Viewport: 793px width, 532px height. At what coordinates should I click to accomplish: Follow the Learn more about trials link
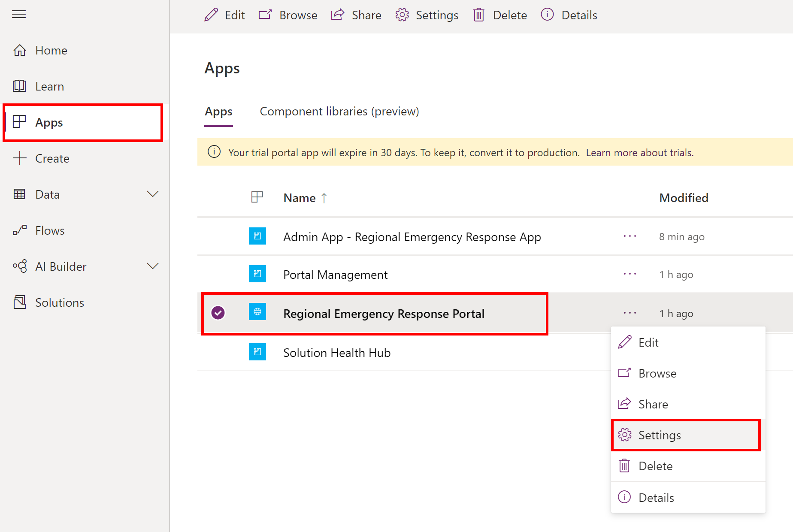pyautogui.click(x=640, y=153)
